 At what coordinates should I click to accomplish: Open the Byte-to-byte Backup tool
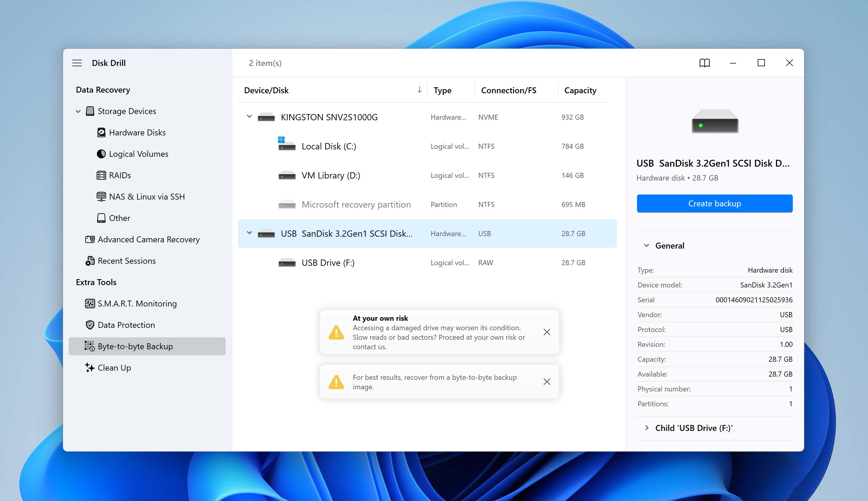point(135,346)
